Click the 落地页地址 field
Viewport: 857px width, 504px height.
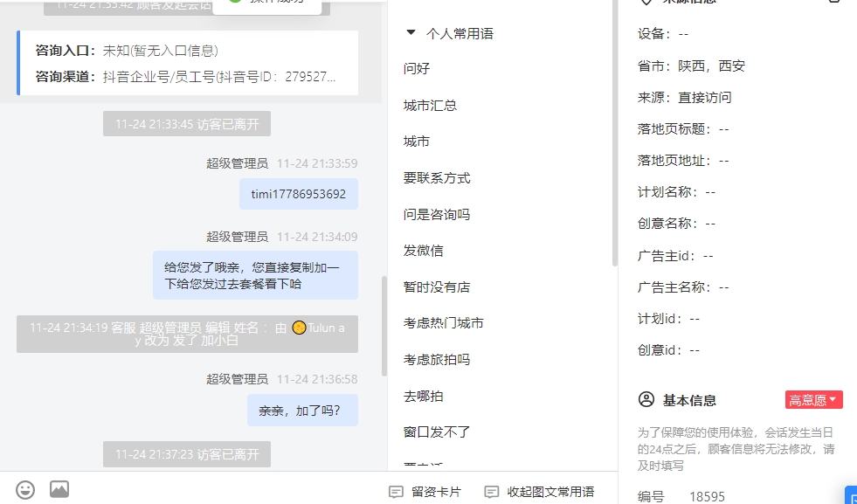coord(683,161)
